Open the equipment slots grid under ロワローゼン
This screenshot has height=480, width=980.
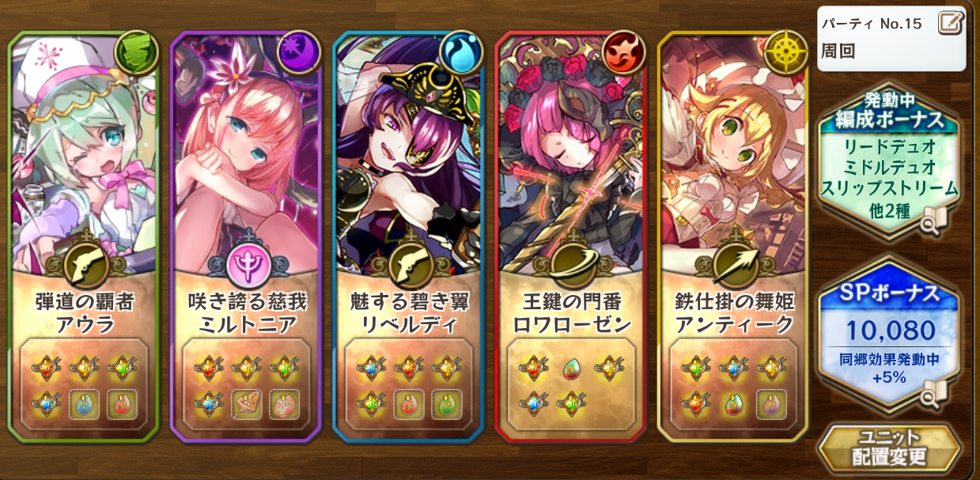click(571, 385)
